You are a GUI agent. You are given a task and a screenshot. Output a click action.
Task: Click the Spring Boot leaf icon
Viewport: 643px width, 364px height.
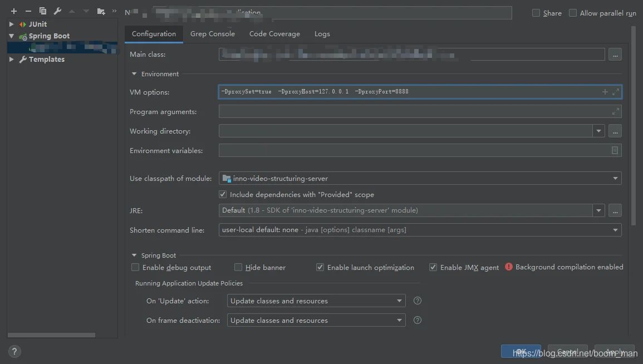23,37
